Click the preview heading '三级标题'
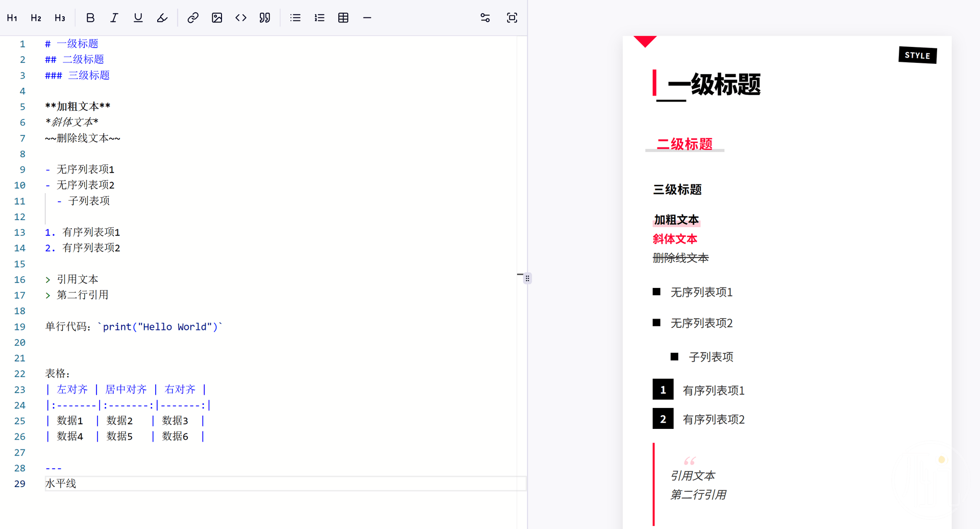This screenshot has width=980, height=529. 677,190
